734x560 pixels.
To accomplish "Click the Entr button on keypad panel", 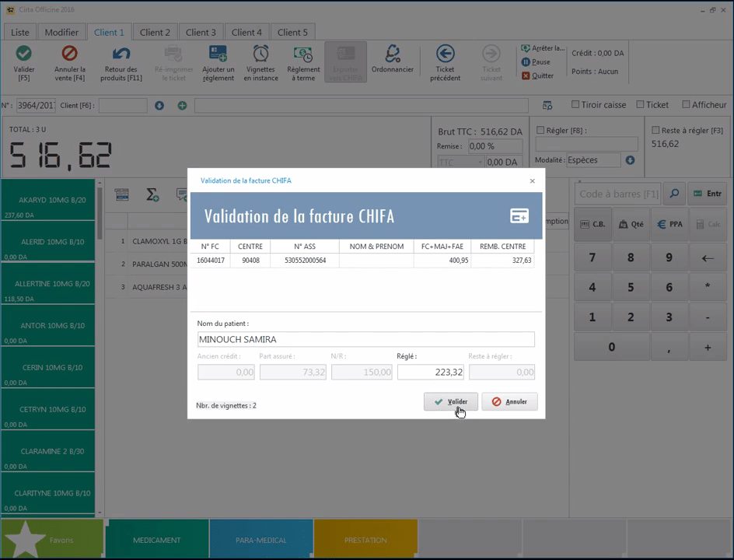I will 707,194.
